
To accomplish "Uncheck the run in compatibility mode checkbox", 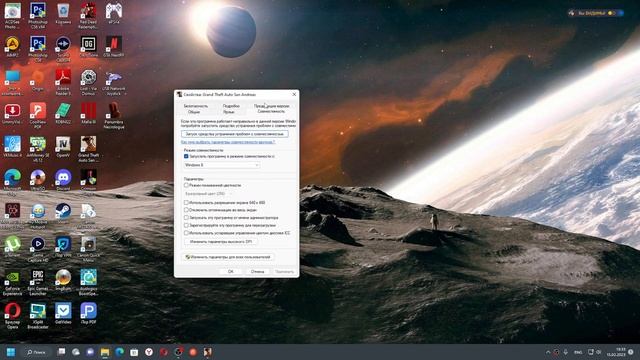I will [x=186, y=156].
